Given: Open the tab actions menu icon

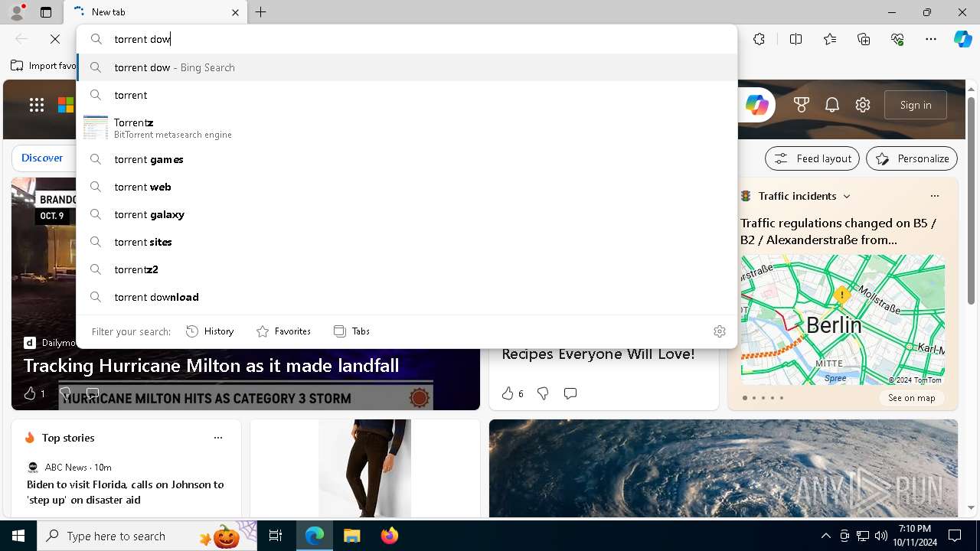Looking at the screenshot, I should (x=46, y=12).
